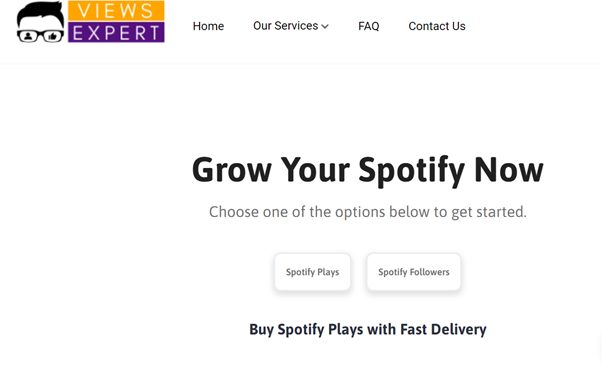Click Buy Spotify Plays in bottom heading
The height and width of the screenshot is (367, 602).
tap(306, 329)
